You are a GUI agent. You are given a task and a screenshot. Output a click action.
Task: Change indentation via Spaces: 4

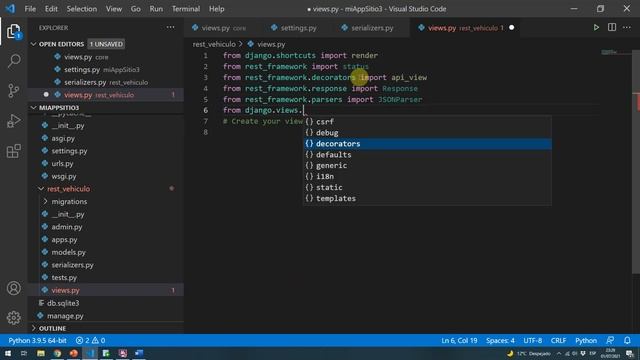click(x=500, y=340)
